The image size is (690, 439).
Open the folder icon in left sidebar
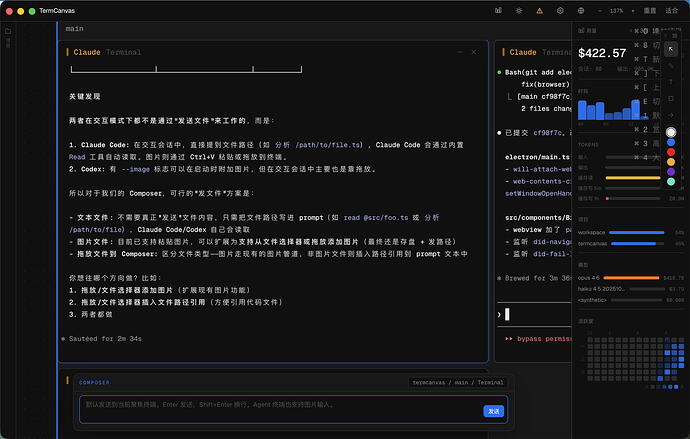8,31
